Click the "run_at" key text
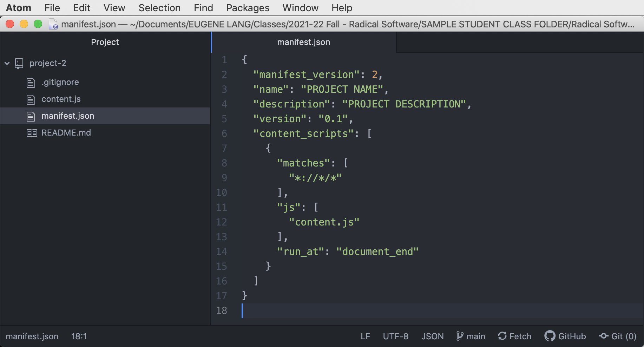644x347 pixels. (301, 251)
